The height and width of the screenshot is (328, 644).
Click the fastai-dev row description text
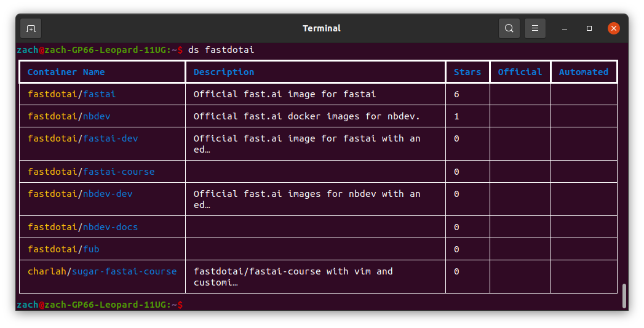point(307,144)
